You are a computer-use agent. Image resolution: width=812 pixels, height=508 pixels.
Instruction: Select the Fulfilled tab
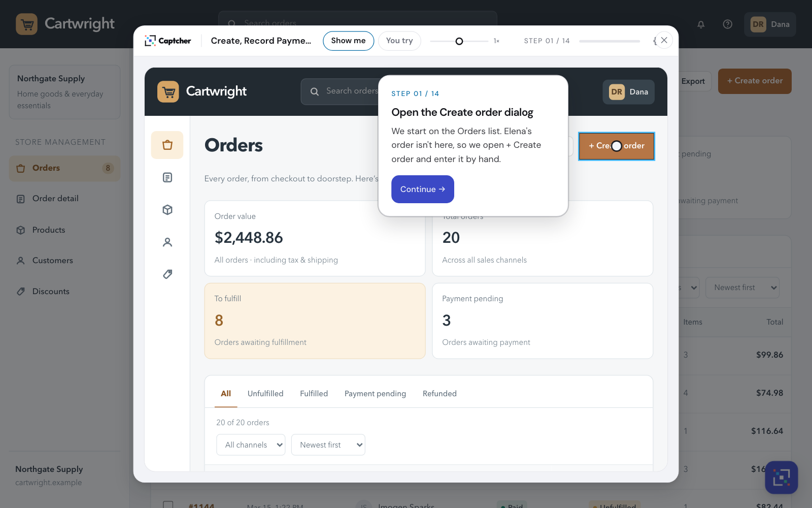[314, 394]
